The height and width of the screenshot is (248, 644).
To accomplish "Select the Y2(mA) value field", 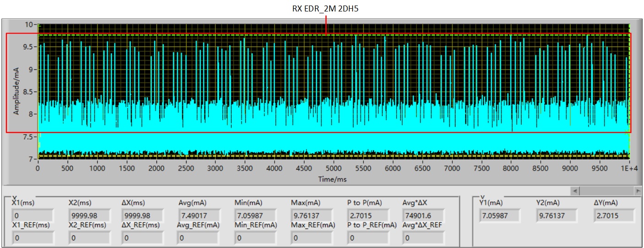I will pyautogui.click(x=557, y=215).
